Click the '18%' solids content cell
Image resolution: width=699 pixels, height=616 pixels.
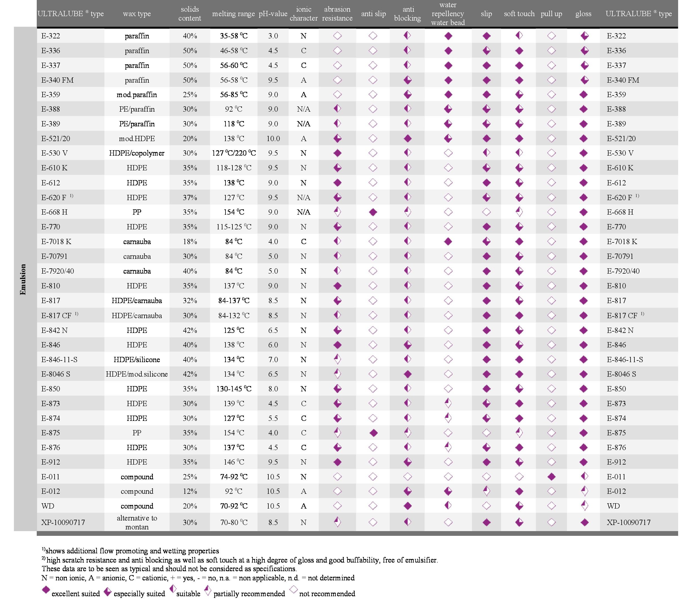coord(190,242)
